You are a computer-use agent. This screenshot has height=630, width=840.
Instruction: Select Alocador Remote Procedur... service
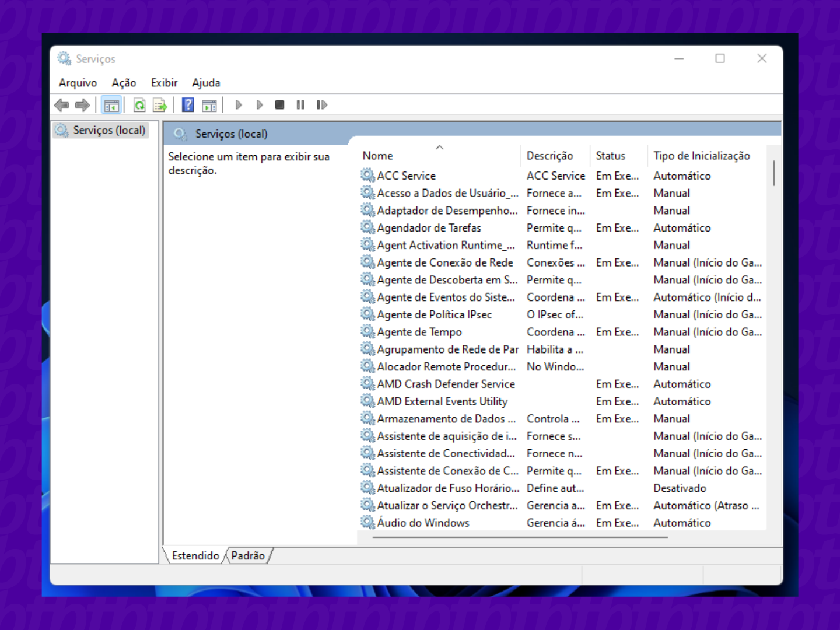tap(446, 367)
